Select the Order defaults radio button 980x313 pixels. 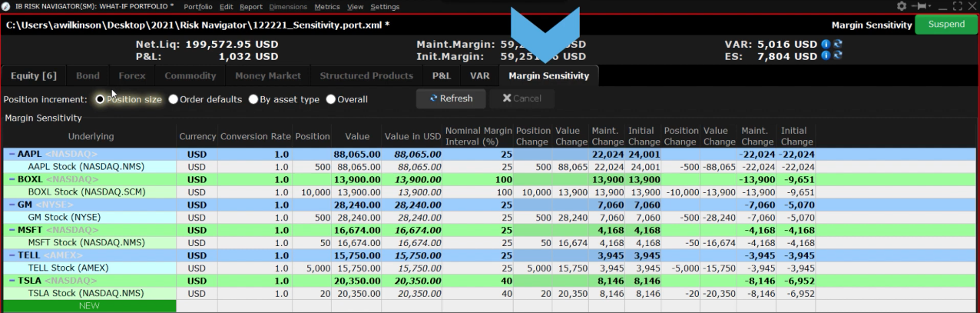click(174, 99)
